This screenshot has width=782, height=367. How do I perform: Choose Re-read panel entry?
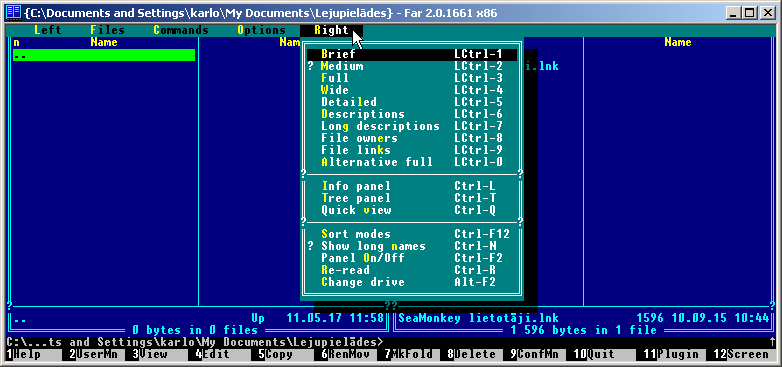(x=412, y=270)
